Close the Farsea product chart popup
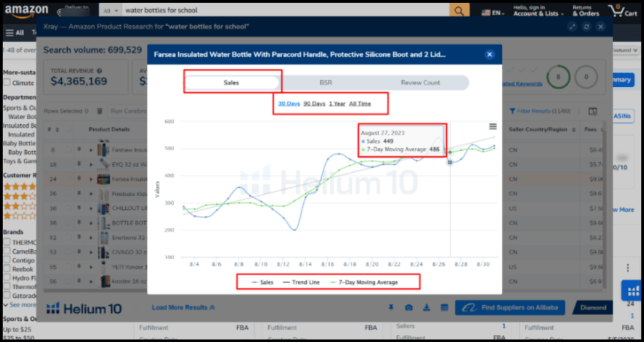 (489, 55)
